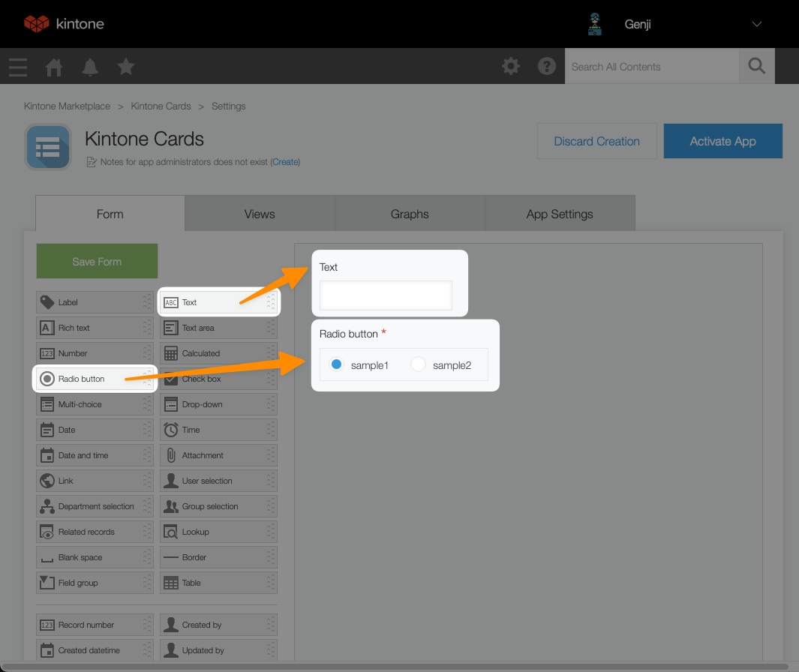Open notifications bell icon
The width and height of the screenshot is (799, 672).
point(90,67)
